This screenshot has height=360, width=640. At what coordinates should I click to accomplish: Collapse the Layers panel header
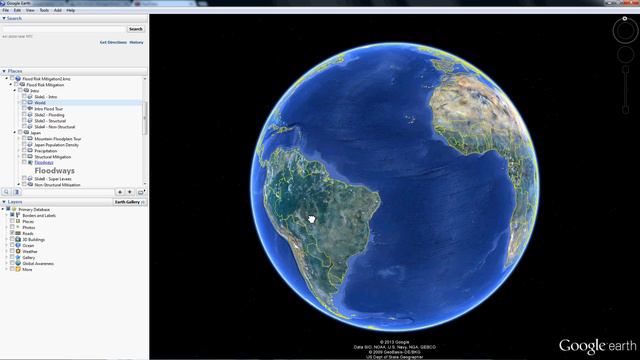pos(56,202)
